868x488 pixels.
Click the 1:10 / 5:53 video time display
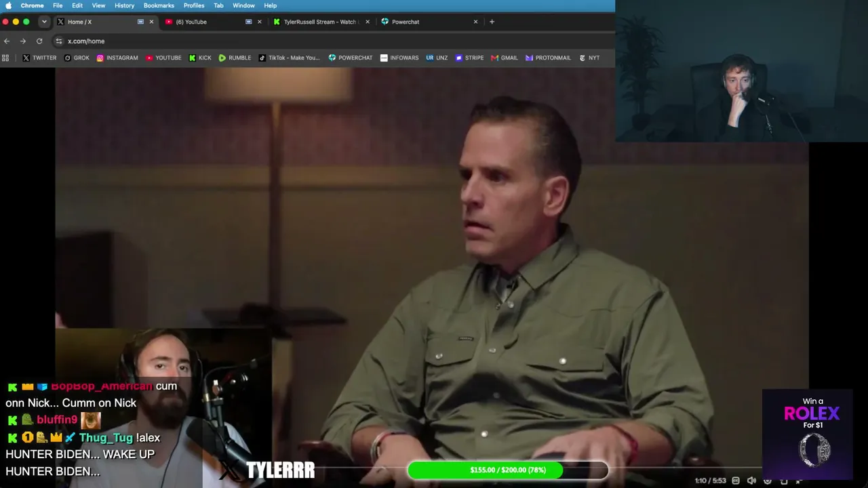tap(710, 481)
